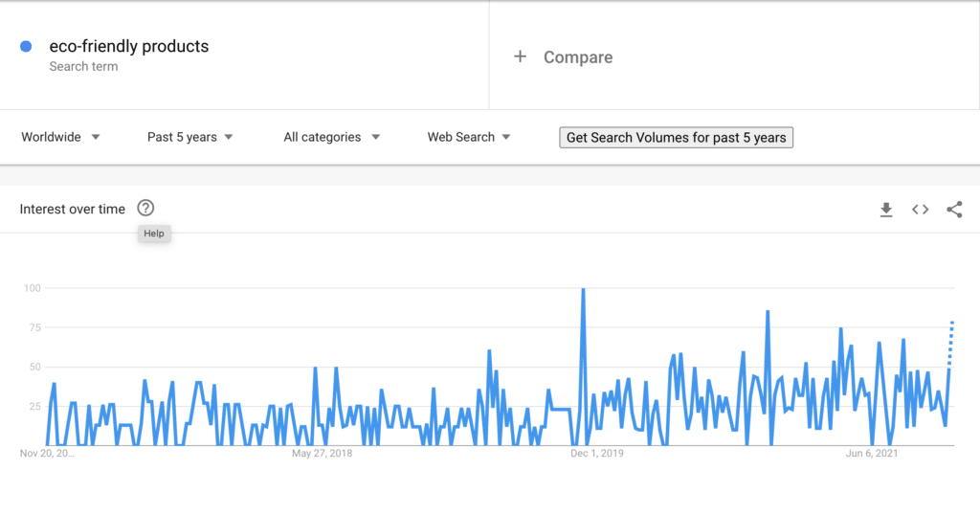Click the plus icon beside Compare
The width and height of the screenshot is (980, 515).
[520, 56]
